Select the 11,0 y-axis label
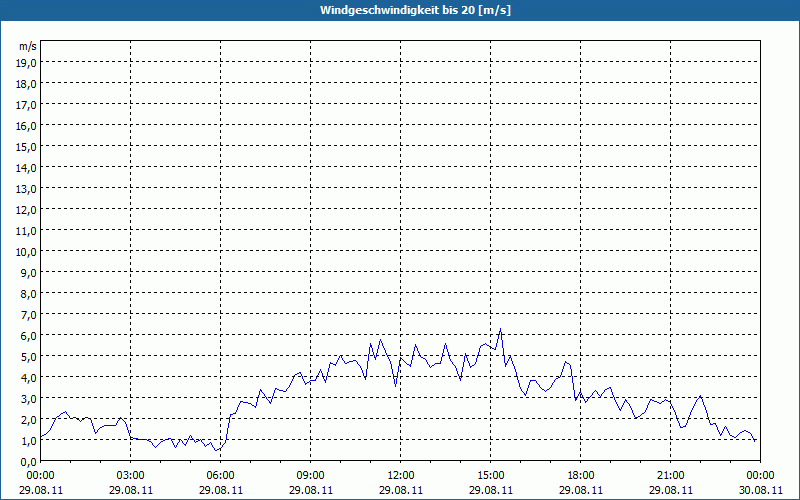 [x=27, y=231]
